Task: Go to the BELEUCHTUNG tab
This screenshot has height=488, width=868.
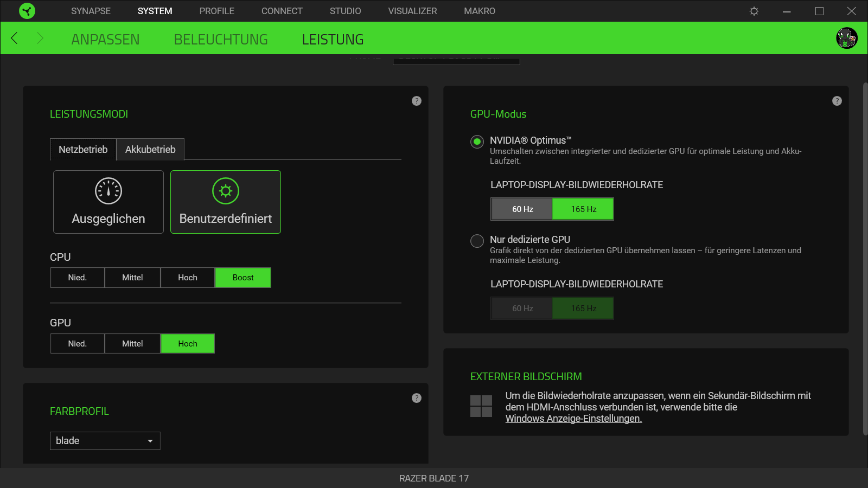Action: (221, 40)
